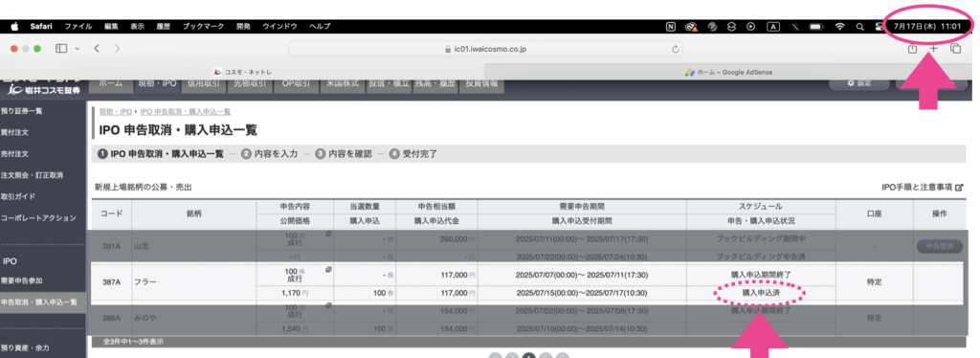
Task: Expand the sidebar options chevron
Action: pyautogui.click(x=77, y=48)
